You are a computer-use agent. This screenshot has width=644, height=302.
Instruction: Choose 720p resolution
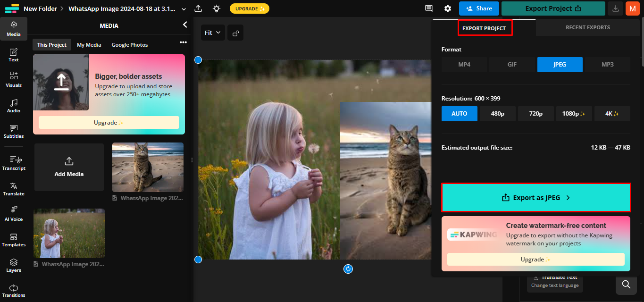(536, 114)
